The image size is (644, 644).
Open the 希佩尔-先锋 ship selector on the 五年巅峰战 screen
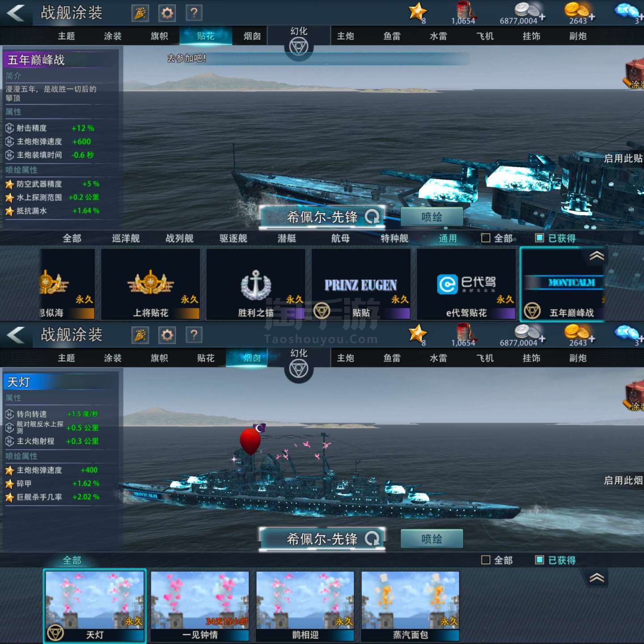[322, 217]
